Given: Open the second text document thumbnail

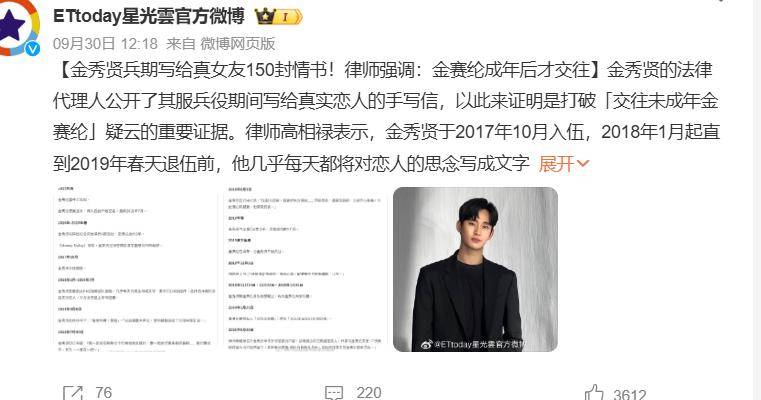Looking at the screenshot, I should (x=305, y=269).
